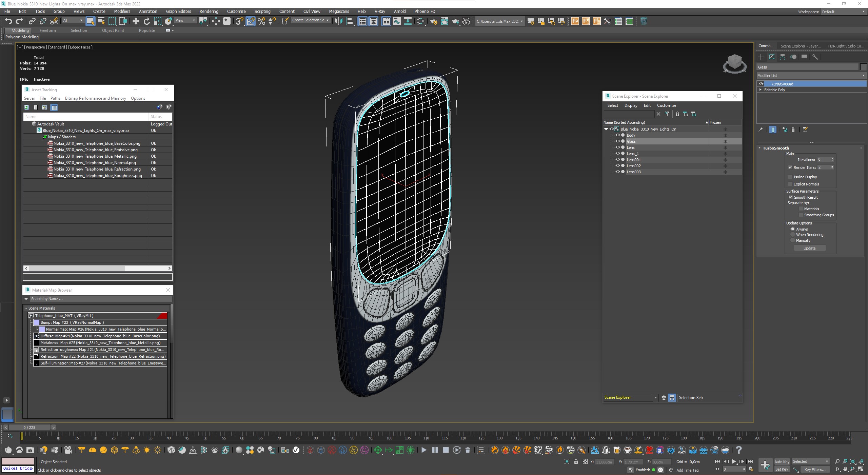Screen dimensions: 868x475
Task: Collapse Blue_Nokia_3310_New_Lights_On tree node
Action: [x=606, y=129]
